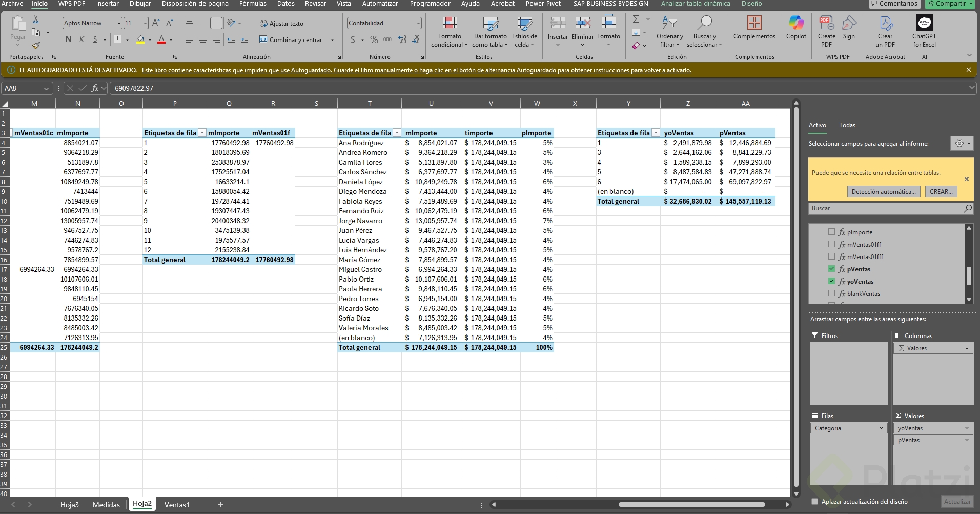Image resolution: width=980 pixels, height=514 pixels.
Task: Open the field list gear settings
Action: pos(962,144)
